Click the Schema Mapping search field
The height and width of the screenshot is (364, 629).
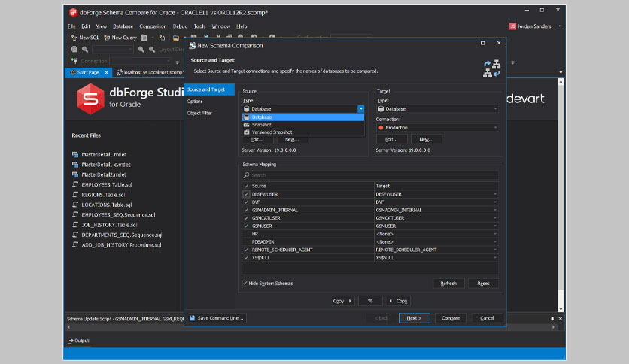coord(370,175)
